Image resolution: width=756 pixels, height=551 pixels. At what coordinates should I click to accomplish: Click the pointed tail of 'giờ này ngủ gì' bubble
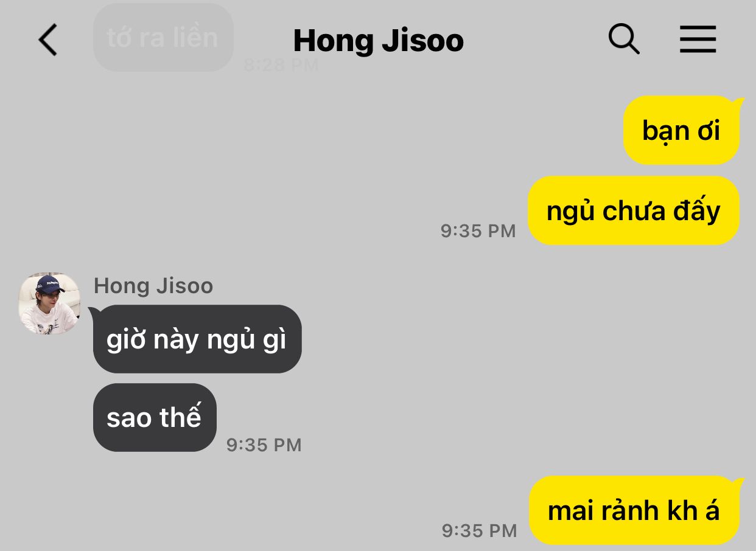click(94, 310)
